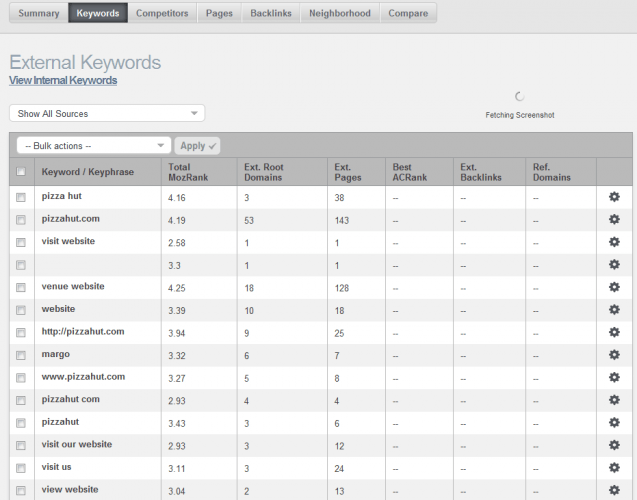Sort by Best ACRank column header
Viewport: 637px width, 500px height.
(410, 172)
